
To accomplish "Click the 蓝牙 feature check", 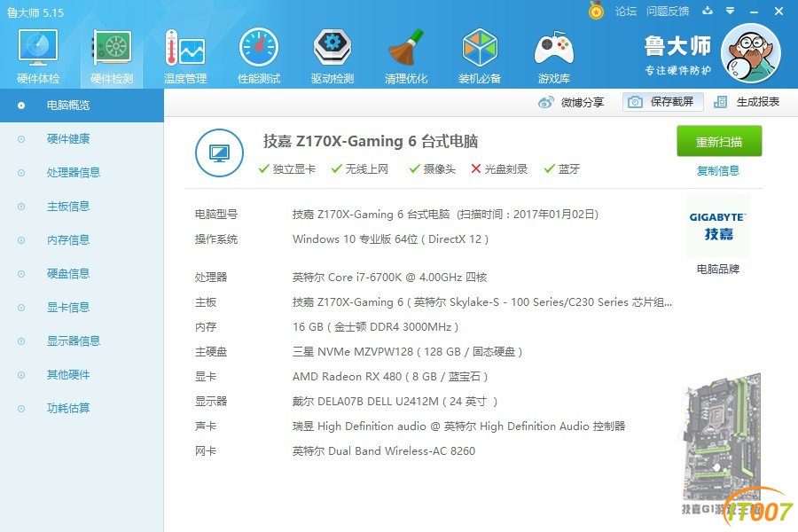I will 562,169.
